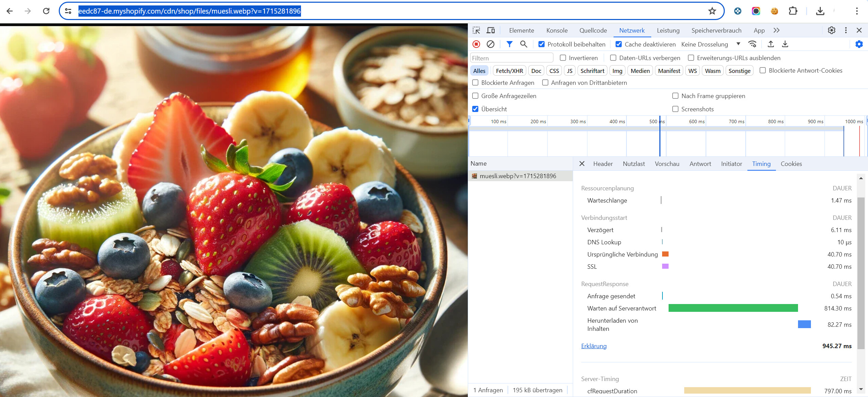Open the DevTools three-dot menu
The image size is (868, 397).
[x=846, y=31]
